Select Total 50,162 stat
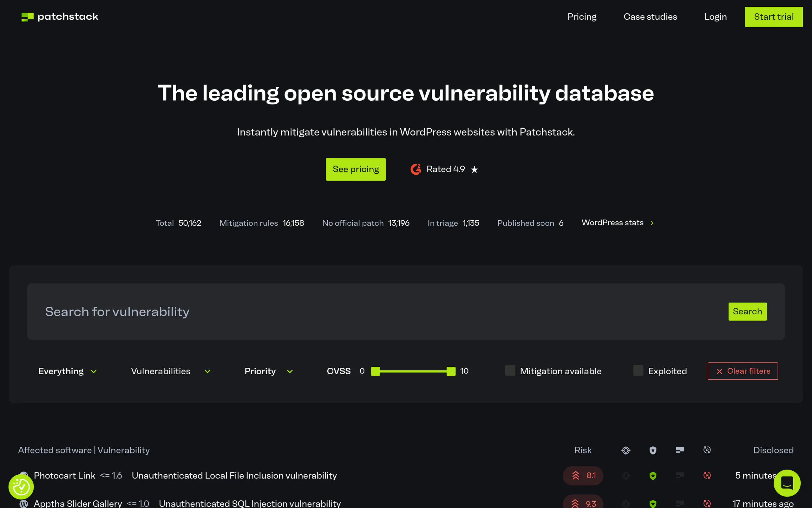Viewport: 812px width, 508px height. pyautogui.click(x=178, y=223)
